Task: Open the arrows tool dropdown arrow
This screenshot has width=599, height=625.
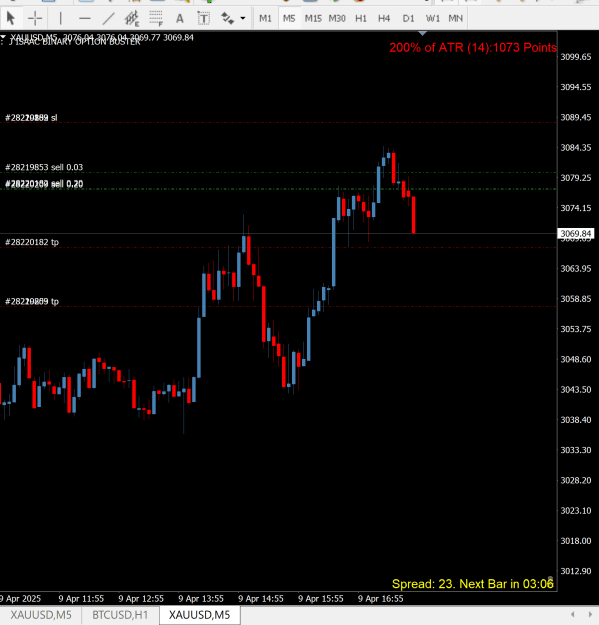Action: tap(243, 18)
